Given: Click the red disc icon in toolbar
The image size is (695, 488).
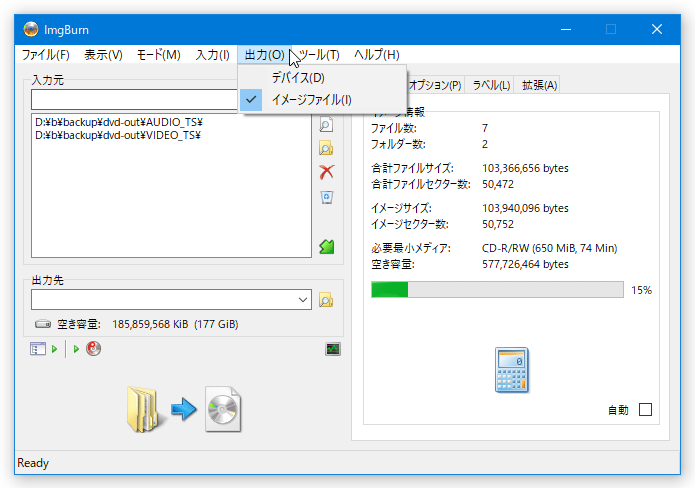Looking at the screenshot, I should tap(94, 349).
